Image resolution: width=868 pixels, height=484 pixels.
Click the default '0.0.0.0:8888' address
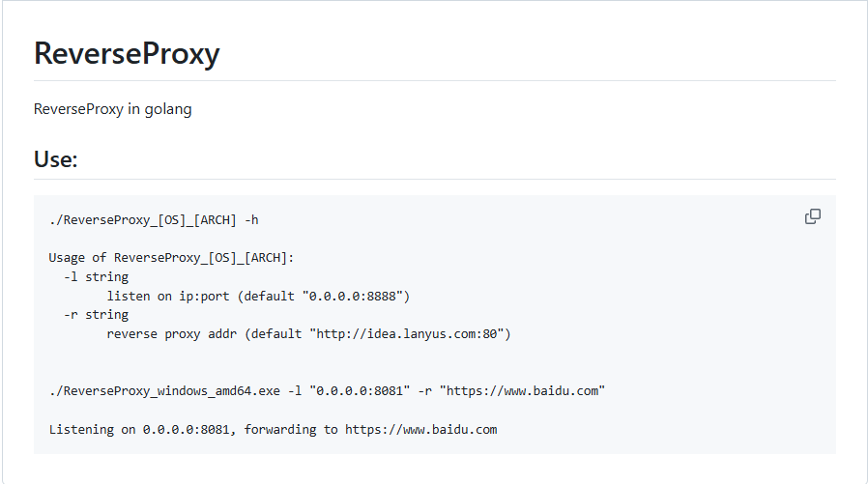click(357, 296)
